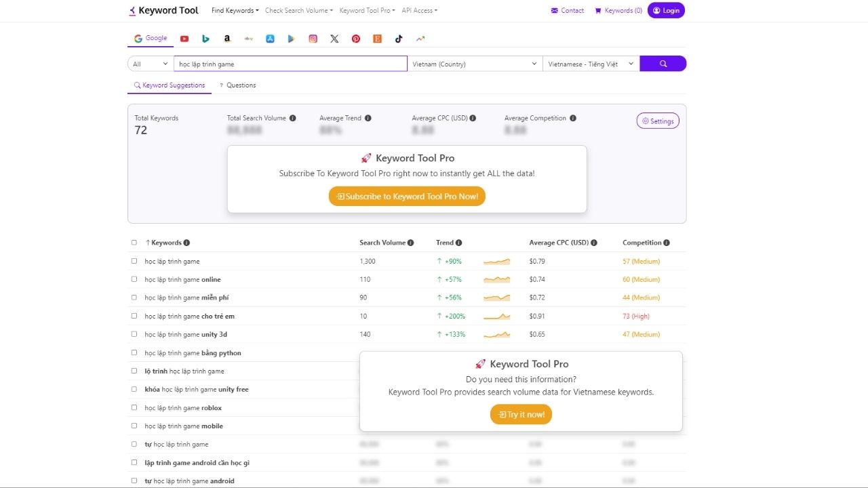Switch to the TikTok keyword platform

click(399, 39)
